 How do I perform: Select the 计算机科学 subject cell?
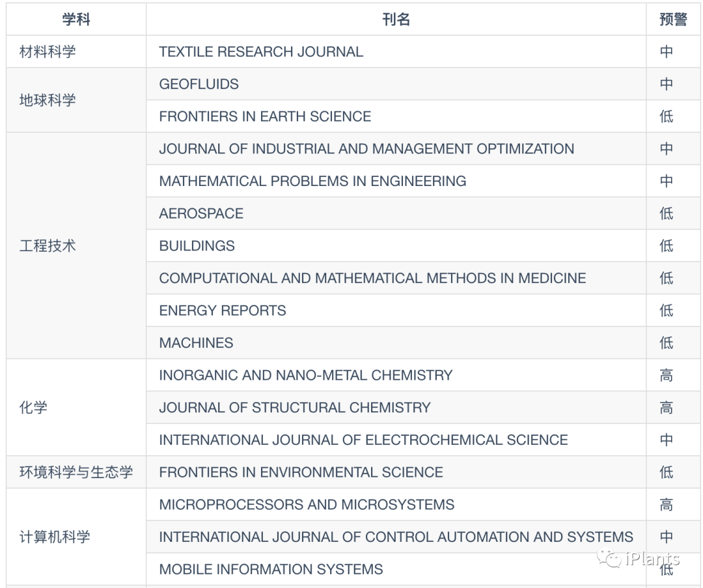pos(55,537)
